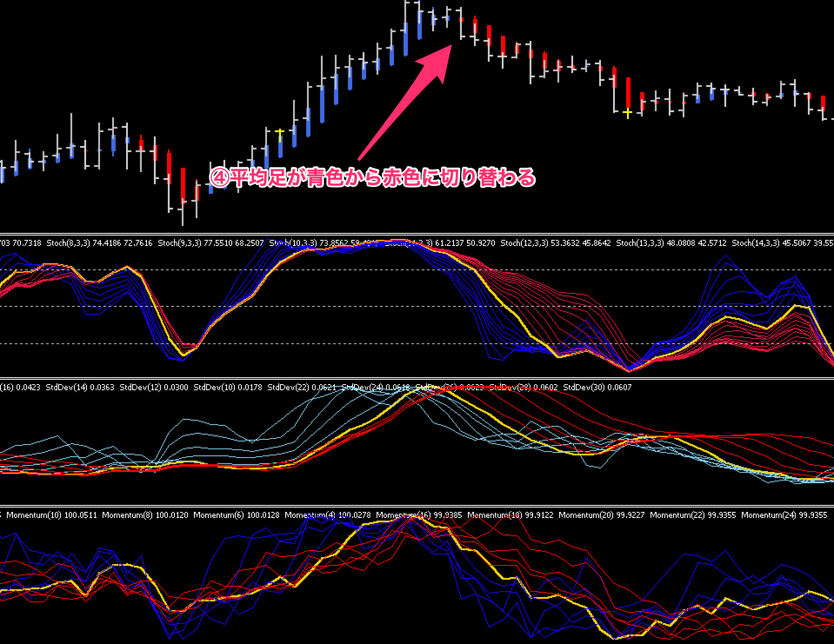Viewport: 834px width, 644px height.
Task: Select the Stoch(13,3,3) 48.0808 indicator label
Action: [x=671, y=243]
